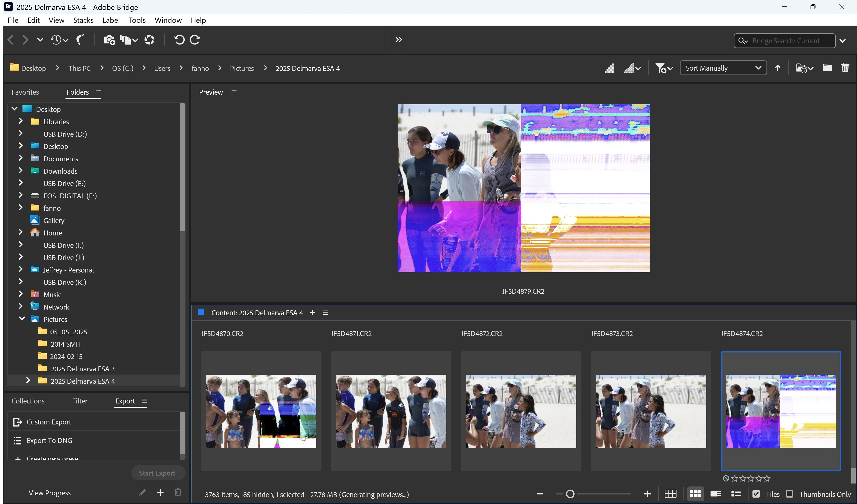This screenshot has height=504, width=857.
Task: Click the Delete item trash icon in path bar
Action: click(x=845, y=68)
